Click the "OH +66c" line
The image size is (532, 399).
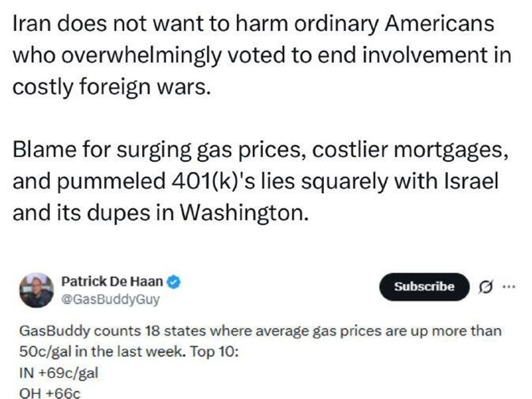(50, 393)
